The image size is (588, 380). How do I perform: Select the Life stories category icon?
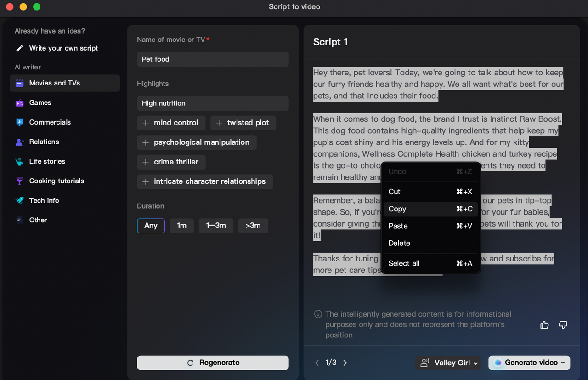click(x=19, y=161)
